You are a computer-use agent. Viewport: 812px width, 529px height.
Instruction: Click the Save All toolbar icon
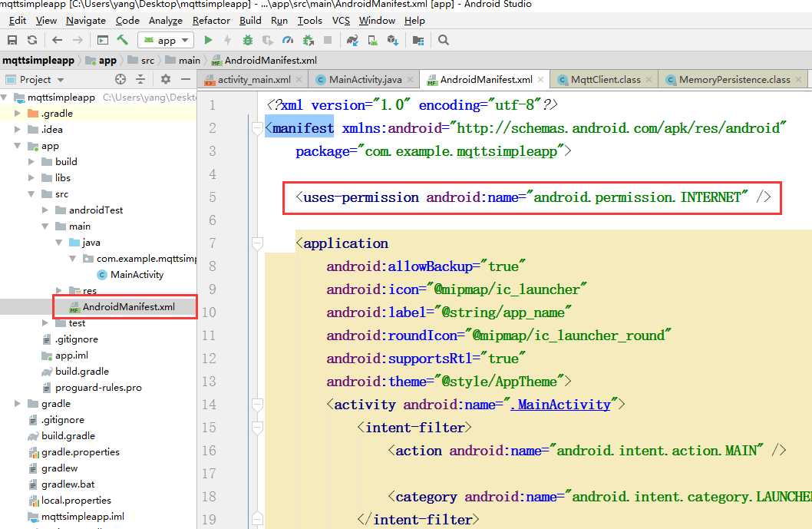click(12, 40)
